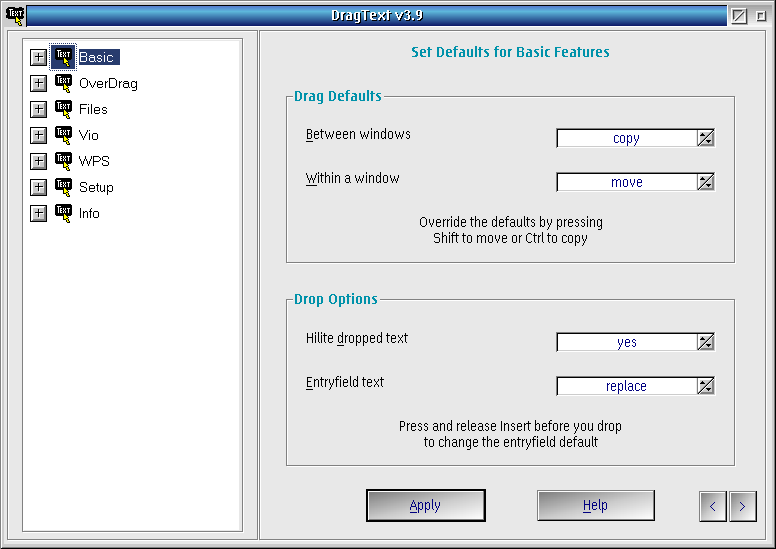This screenshot has height=549, width=776.
Task: Click the DragText icon beside WPS
Action: [x=63, y=161]
